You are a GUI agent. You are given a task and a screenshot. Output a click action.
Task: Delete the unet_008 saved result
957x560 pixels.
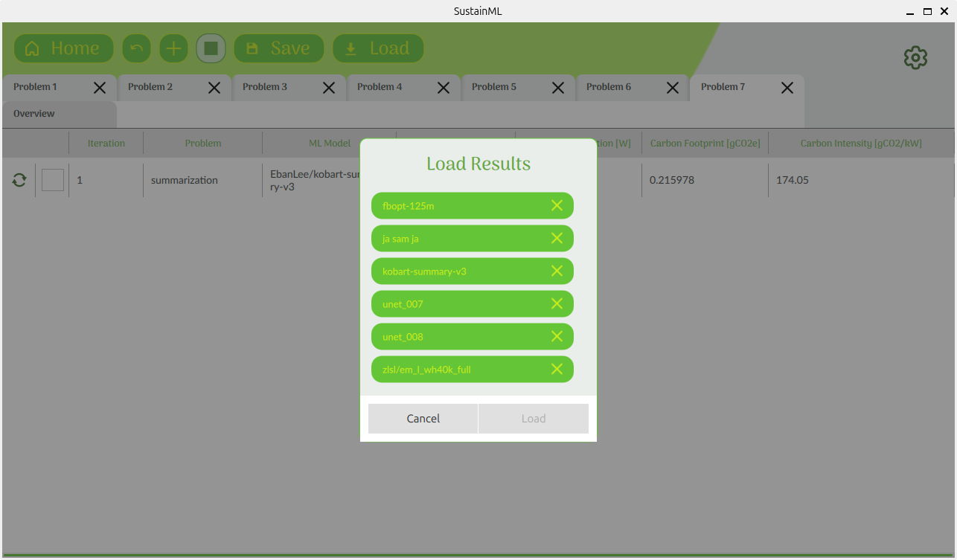tap(557, 337)
